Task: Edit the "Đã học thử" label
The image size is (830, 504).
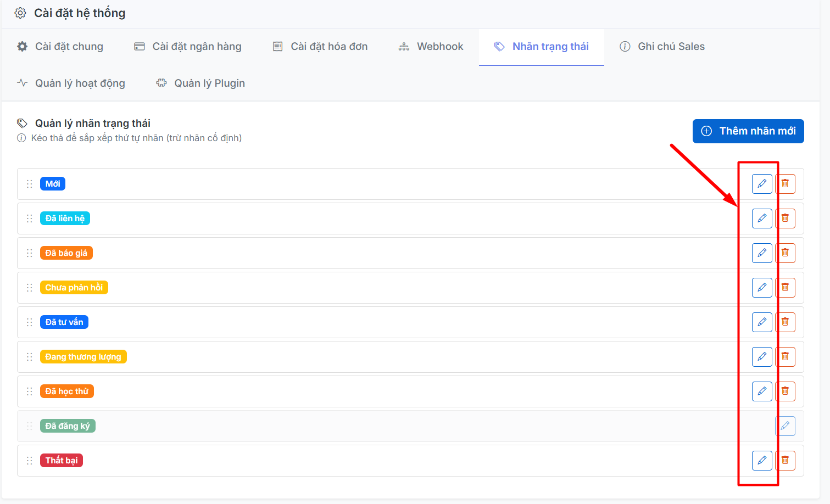Action: [761, 391]
